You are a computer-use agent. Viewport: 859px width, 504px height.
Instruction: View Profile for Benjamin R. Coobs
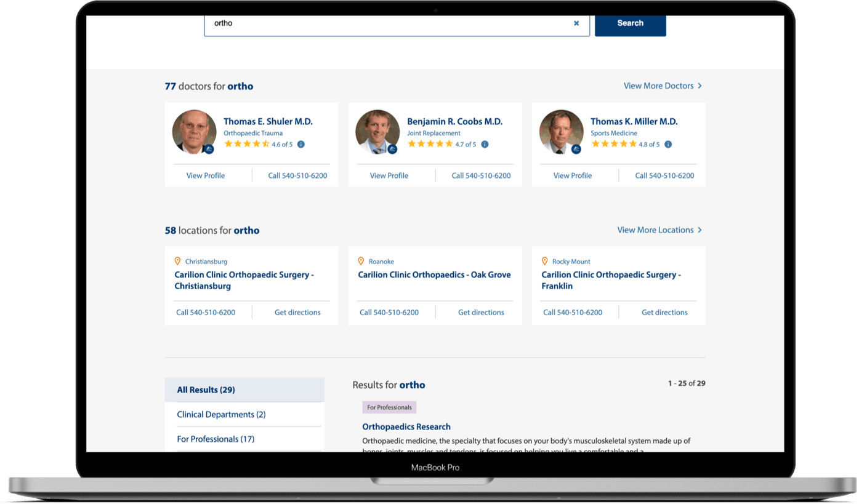389,176
